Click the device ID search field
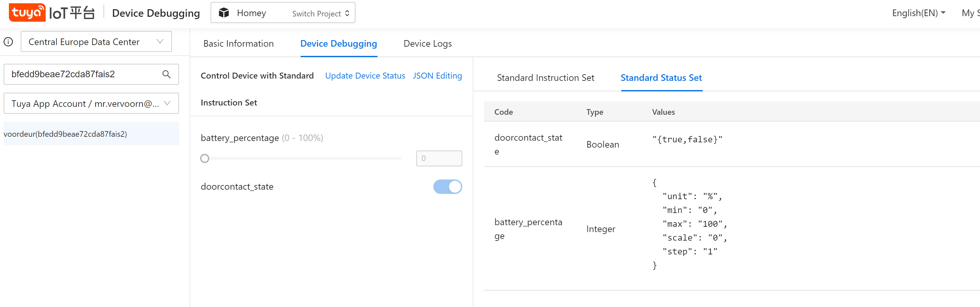This screenshot has height=307, width=980. [x=84, y=74]
